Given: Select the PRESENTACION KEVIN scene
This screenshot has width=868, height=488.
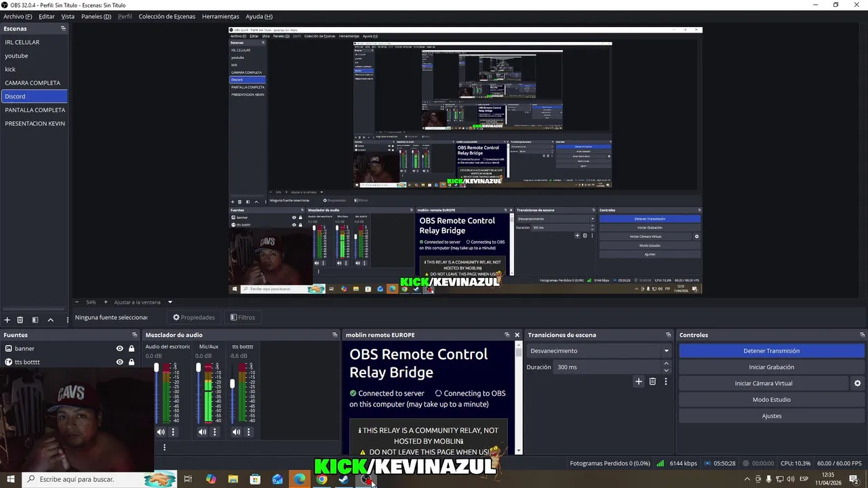Looking at the screenshot, I should (34, 123).
